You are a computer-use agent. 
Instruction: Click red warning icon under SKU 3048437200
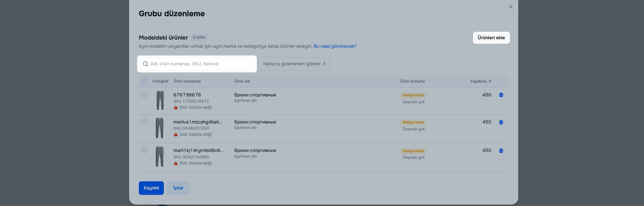tap(176, 134)
